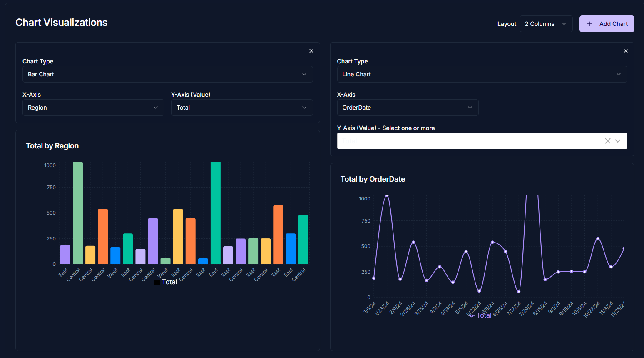Click the Y-Axis multi-select input field
This screenshot has width=644, height=358.
coord(458,141)
